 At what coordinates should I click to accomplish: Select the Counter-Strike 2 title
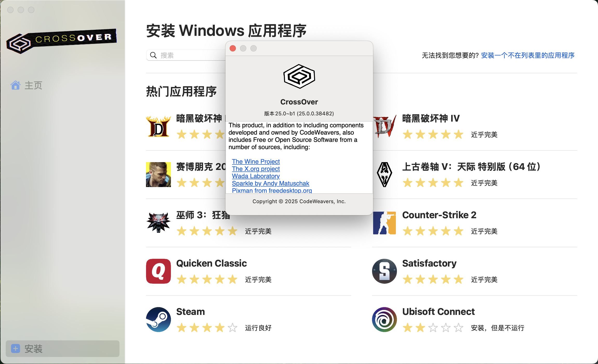[439, 215]
